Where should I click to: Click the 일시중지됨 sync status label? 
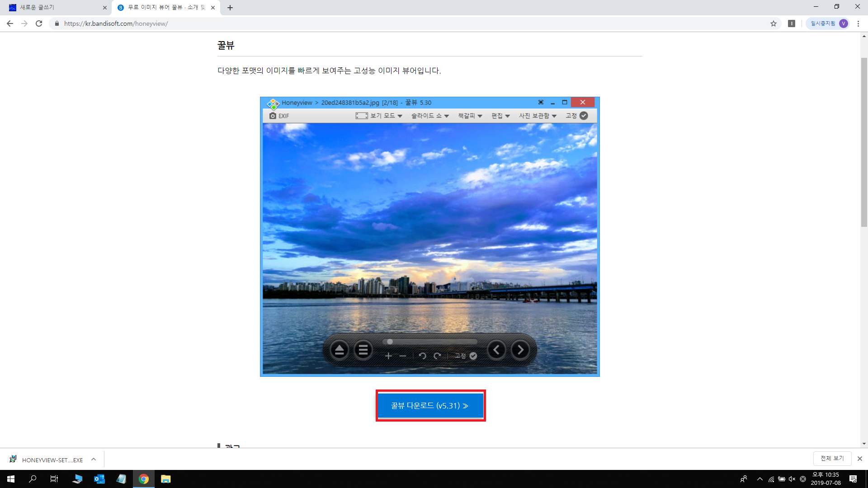tap(823, 23)
